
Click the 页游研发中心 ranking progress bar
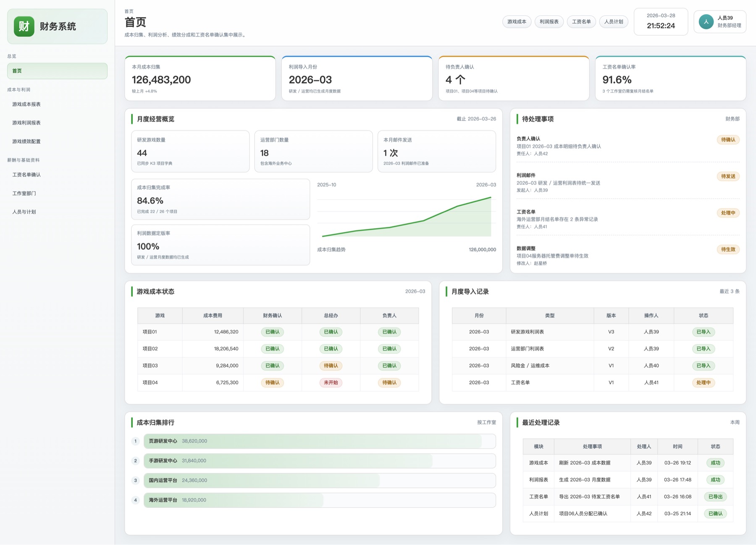coord(319,441)
